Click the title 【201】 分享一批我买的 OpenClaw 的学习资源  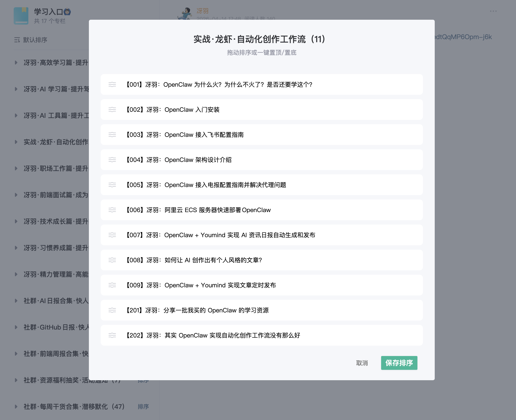click(197, 310)
